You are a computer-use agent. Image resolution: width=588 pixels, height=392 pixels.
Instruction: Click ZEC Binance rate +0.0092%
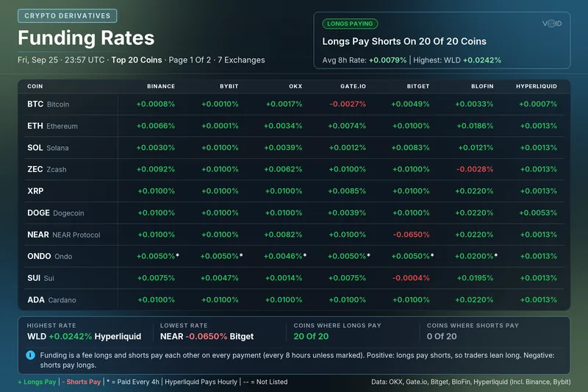[x=156, y=169]
